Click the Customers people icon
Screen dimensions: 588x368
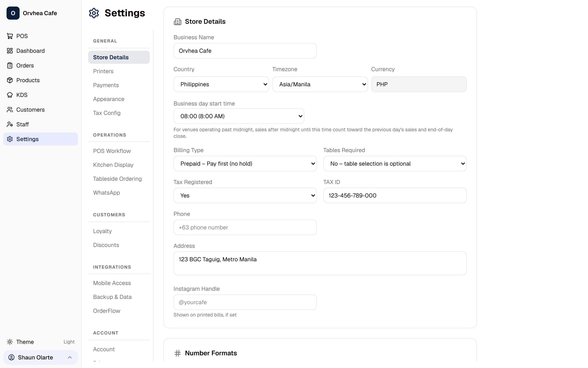point(10,110)
